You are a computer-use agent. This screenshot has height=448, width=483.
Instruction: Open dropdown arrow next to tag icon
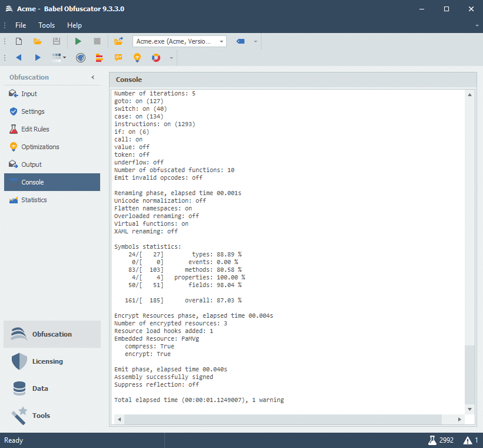pos(256,41)
